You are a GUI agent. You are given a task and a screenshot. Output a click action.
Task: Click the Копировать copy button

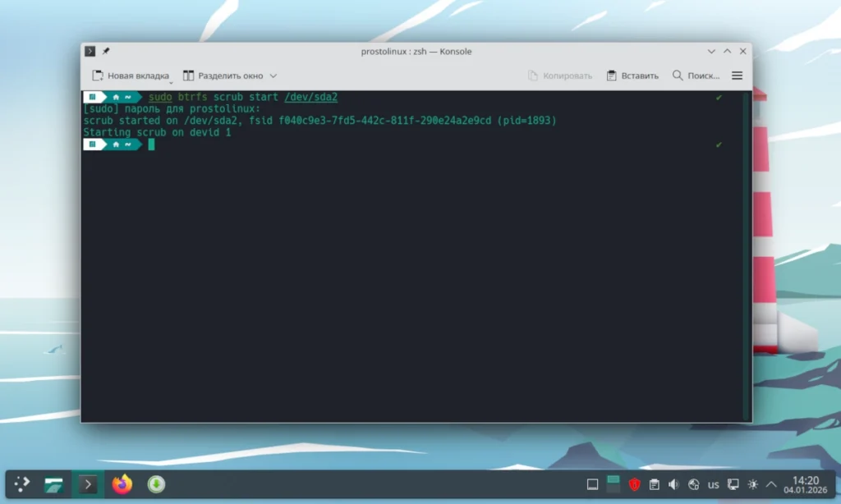(x=560, y=76)
